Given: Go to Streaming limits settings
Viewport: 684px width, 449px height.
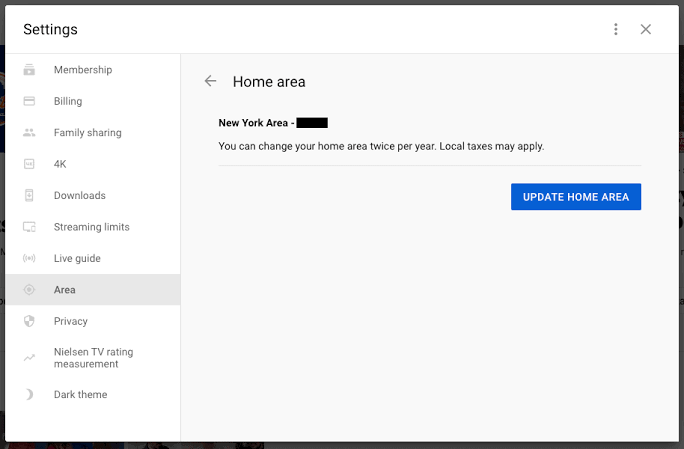Looking at the screenshot, I should (x=93, y=227).
